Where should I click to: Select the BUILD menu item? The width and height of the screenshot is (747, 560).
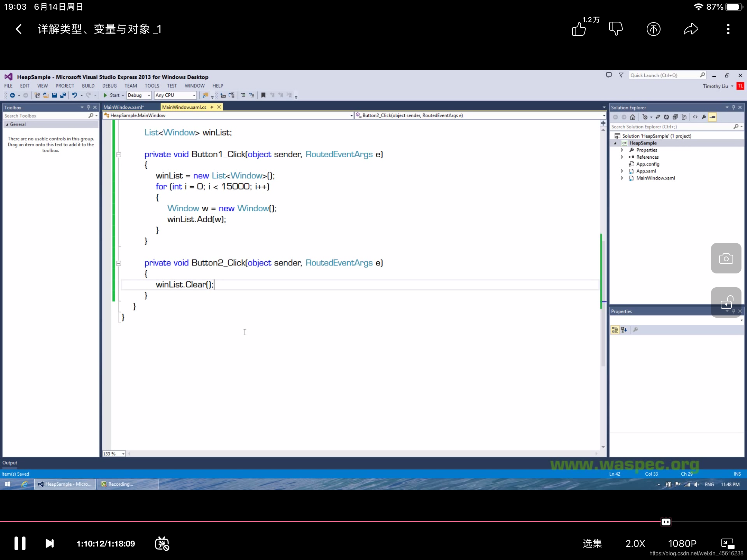[x=87, y=85]
